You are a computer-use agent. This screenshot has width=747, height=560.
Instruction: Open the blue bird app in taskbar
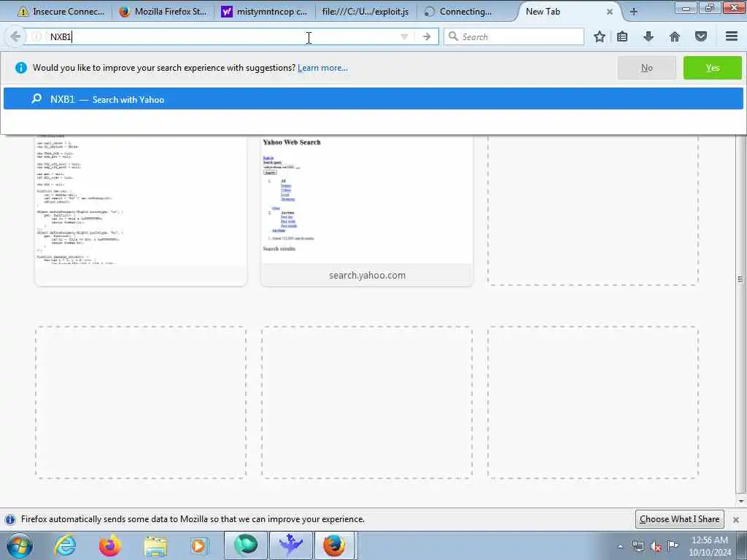click(x=290, y=545)
